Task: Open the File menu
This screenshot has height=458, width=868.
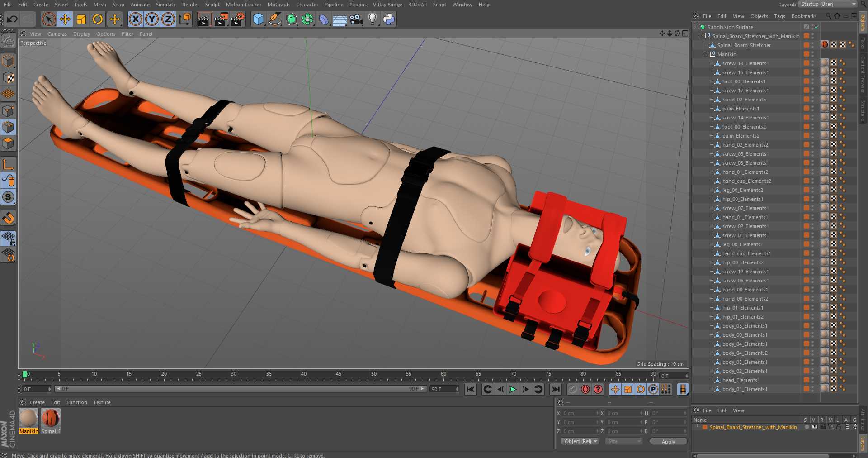Action: (x=8, y=5)
